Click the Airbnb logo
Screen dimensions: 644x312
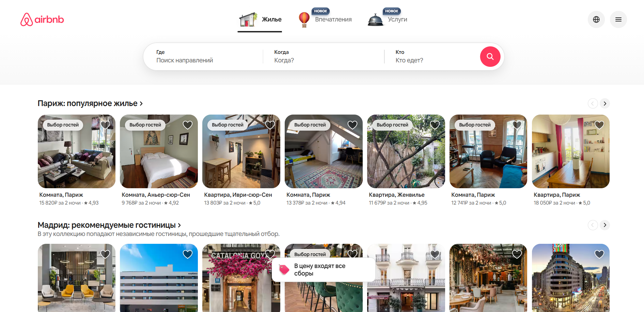(x=42, y=19)
